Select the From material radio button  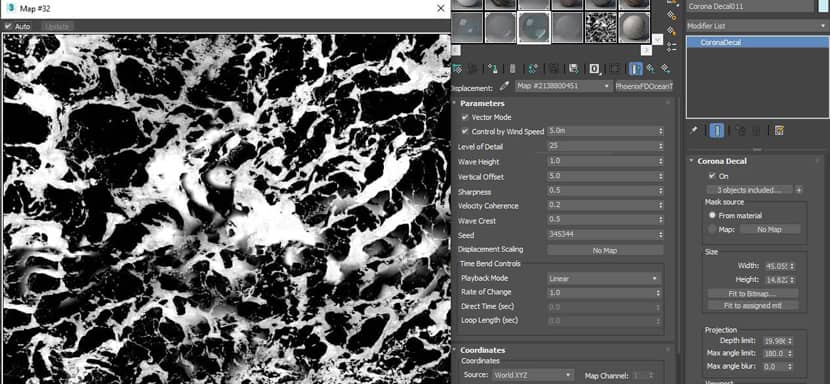712,216
